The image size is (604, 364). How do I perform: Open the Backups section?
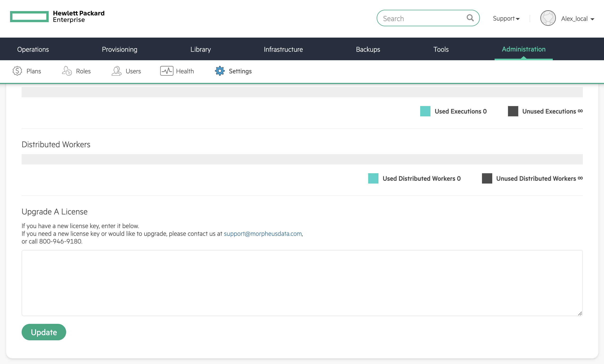[x=368, y=49]
